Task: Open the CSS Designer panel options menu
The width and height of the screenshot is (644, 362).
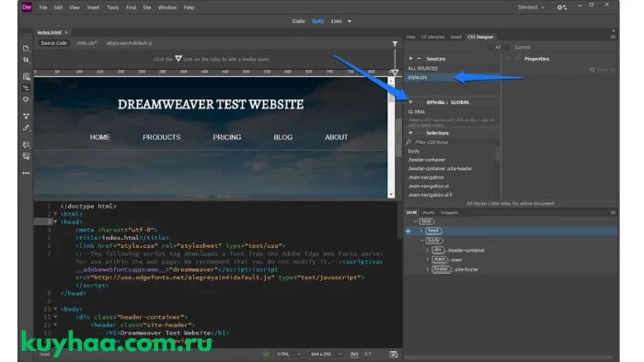Action: point(613,37)
